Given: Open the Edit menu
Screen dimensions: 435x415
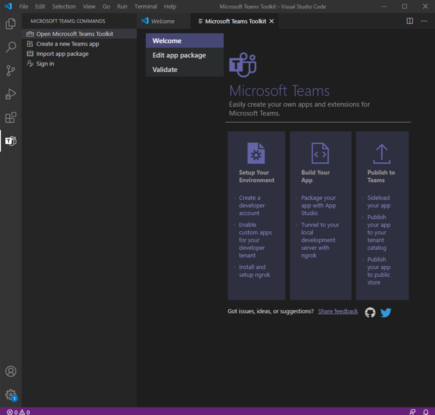Looking at the screenshot, I should 40,6.
